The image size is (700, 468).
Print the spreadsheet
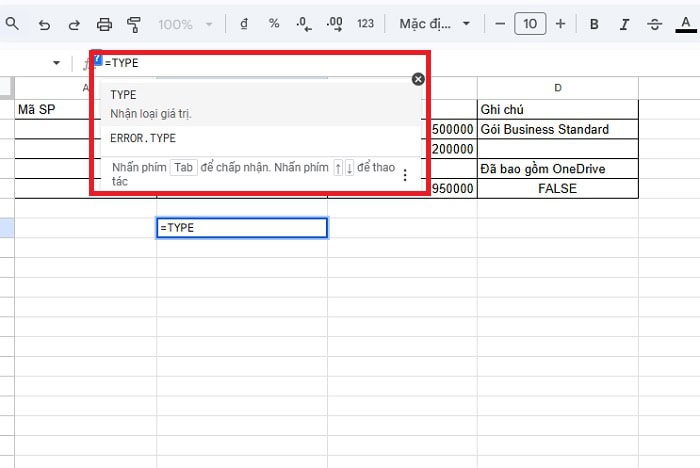(x=104, y=24)
